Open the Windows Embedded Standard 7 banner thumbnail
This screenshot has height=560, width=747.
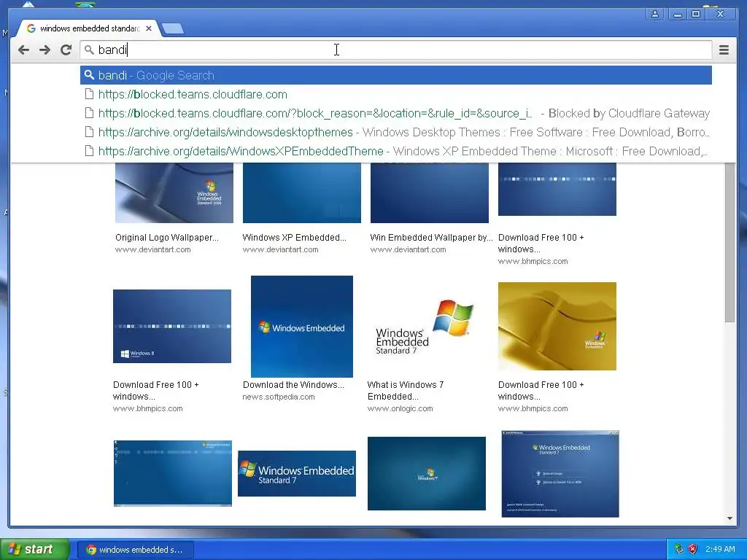pos(297,473)
